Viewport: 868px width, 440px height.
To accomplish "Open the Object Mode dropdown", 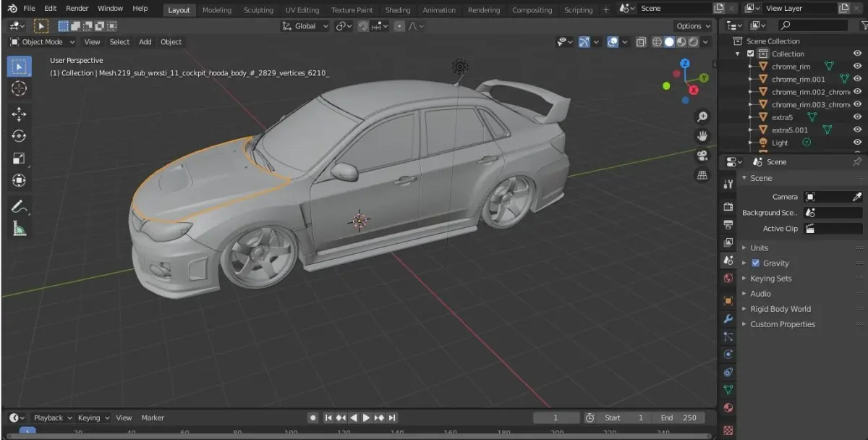I will [x=43, y=42].
